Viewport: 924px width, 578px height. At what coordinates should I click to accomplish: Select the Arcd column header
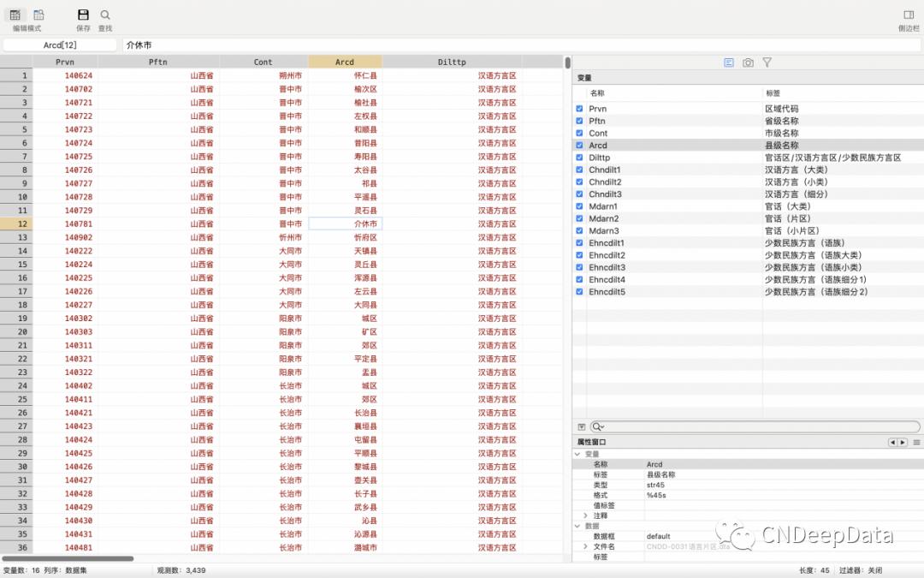point(345,62)
